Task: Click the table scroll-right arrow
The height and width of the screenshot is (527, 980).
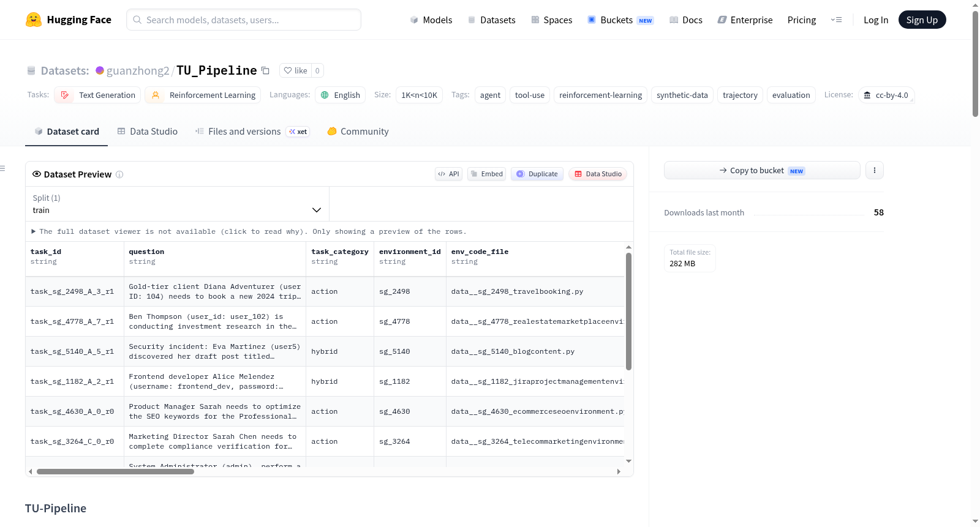Action: tap(619, 471)
